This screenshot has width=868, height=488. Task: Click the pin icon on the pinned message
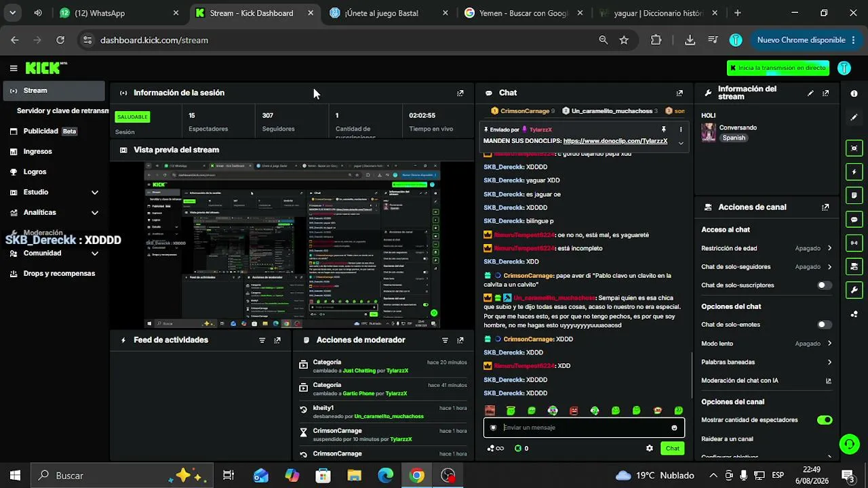pyautogui.click(x=664, y=129)
